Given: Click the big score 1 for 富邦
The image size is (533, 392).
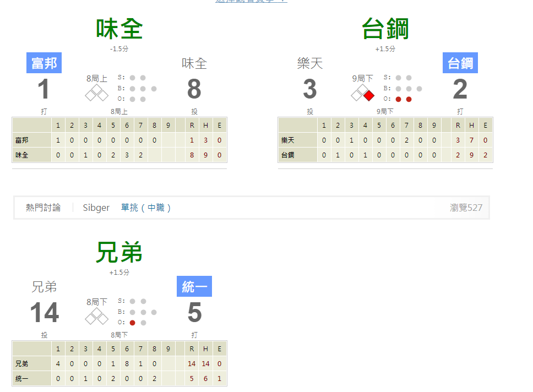Looking at the screenshot, I should point(43,89).
